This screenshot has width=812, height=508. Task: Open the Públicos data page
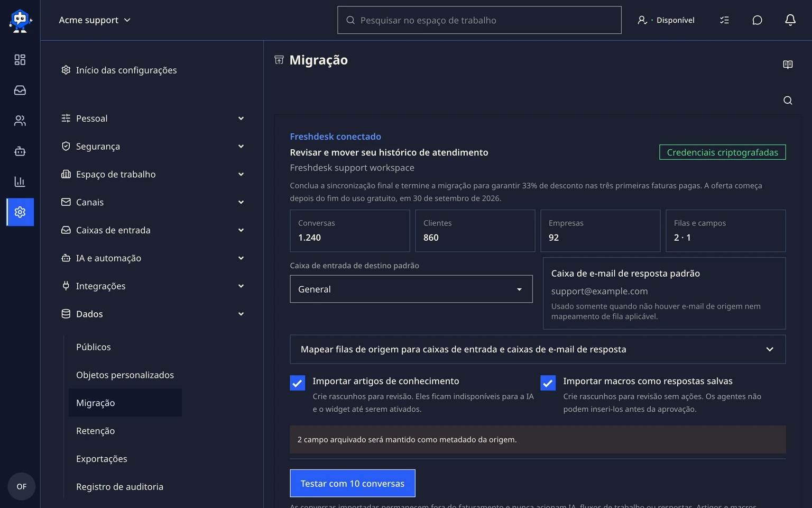coord(94,347)
